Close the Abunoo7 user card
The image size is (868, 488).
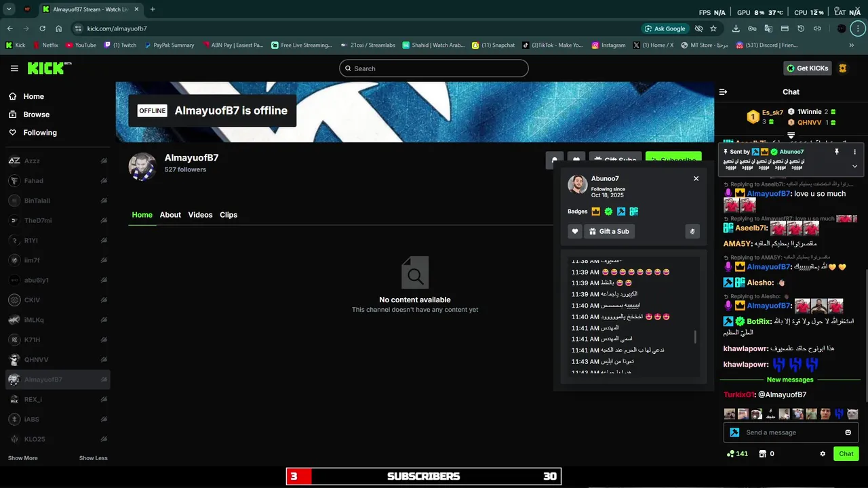696,178
